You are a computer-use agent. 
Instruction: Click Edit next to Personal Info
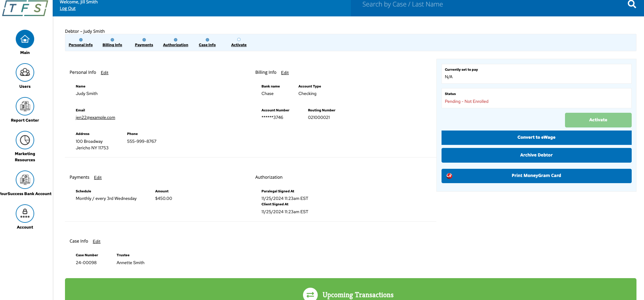(x=105, y=73)
